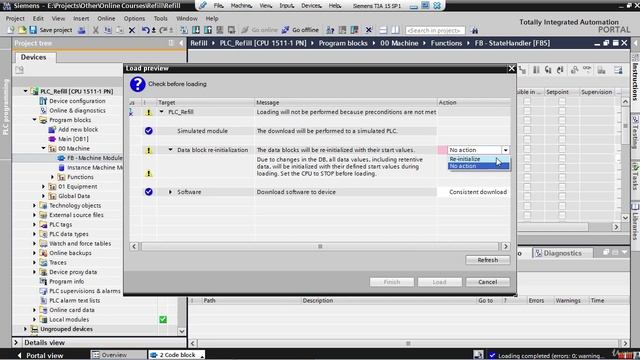Collapse the project tree panel arrow
This screenshot has width=640, height=360.
pyautogui.click(x=181, y=43)
